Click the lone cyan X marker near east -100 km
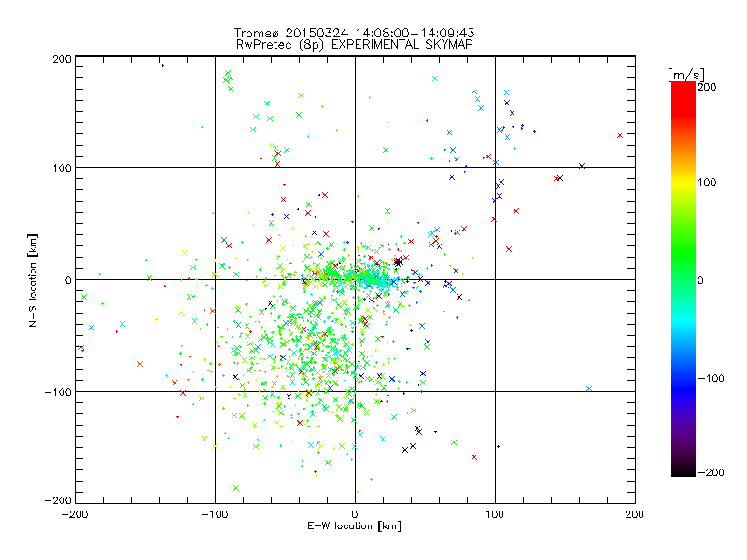Image resolution: width=747 pixels, height=560 pixels. point(589,389)
